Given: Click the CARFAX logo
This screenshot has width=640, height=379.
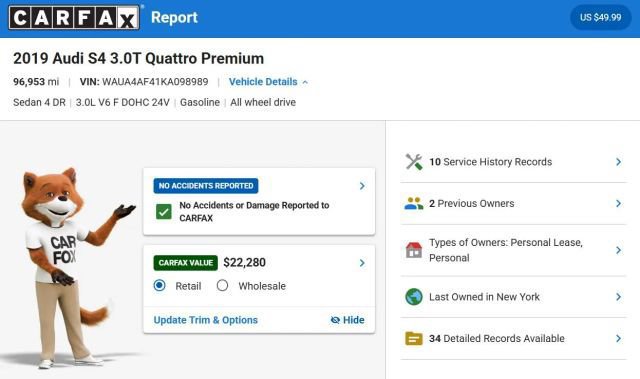Looking at the screenshot, I should pyautogui.click(x=74, y=18).
